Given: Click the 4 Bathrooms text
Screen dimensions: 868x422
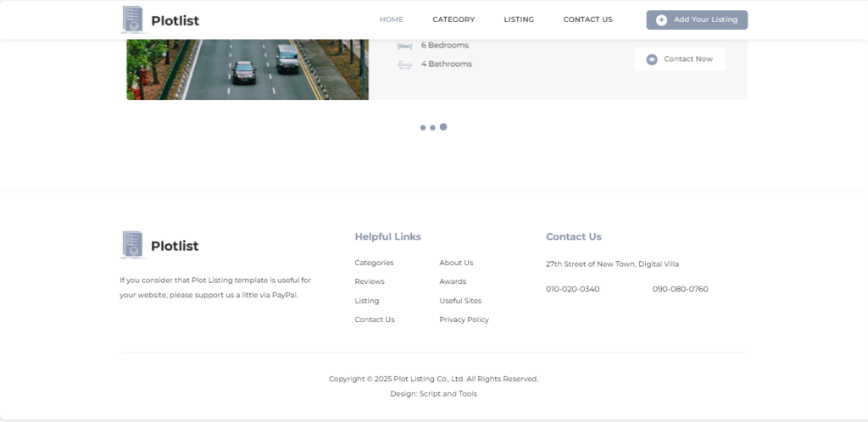Looking at the screenshot, I should 446,64.
